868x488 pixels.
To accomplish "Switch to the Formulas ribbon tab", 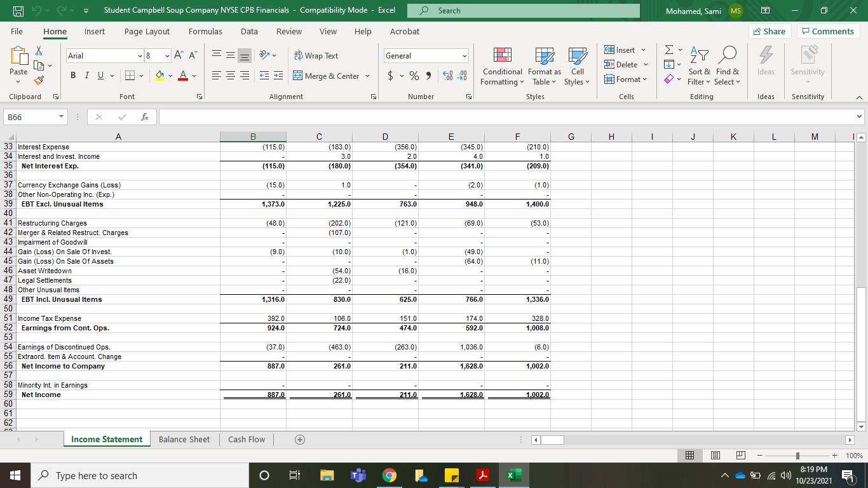I will (205, 31).
